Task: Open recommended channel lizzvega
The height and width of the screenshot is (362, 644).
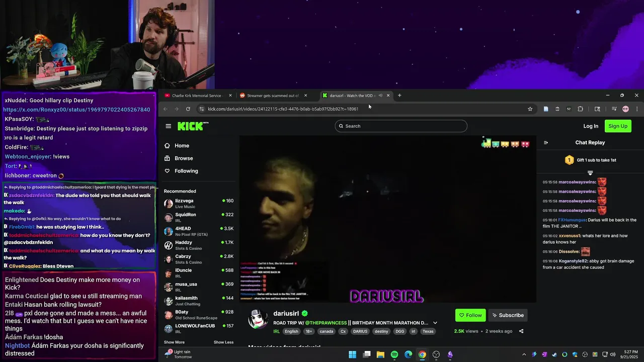Action: coord(199,204)
